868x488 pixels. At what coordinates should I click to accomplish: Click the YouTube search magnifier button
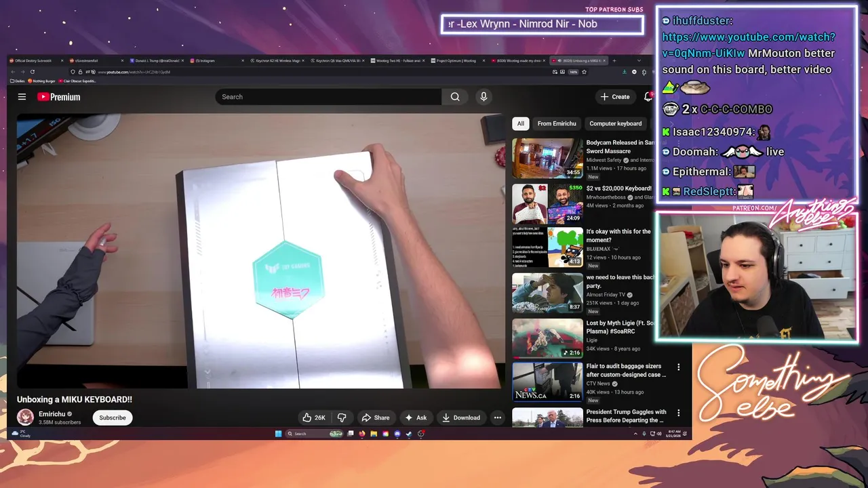click(455, 97)
